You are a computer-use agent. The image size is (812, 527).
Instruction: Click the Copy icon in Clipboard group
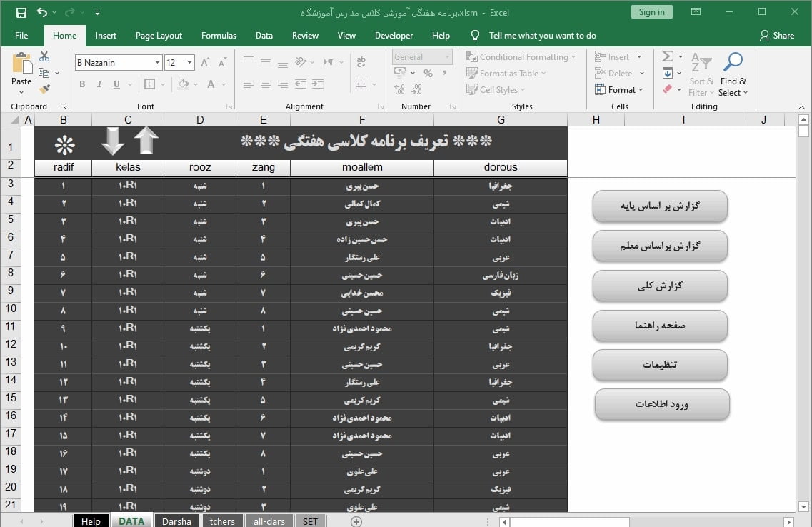pyautogui.click(x=44, y=73)
